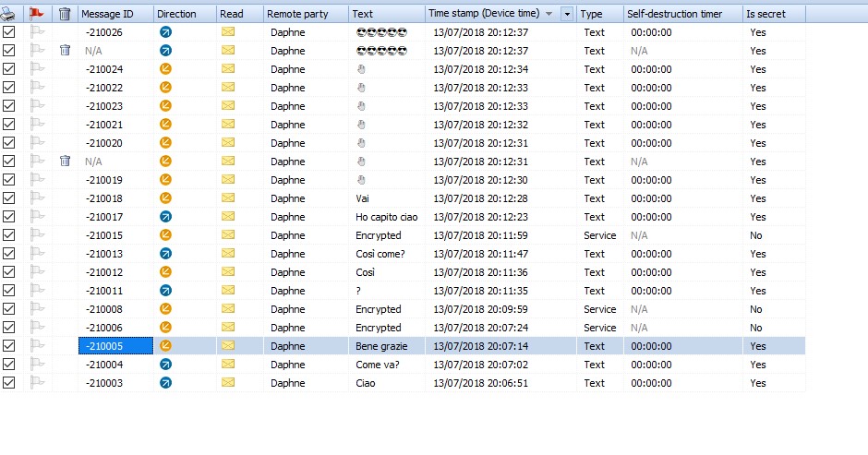Sort by the Time stamp (Device time) header

(483, 13)
